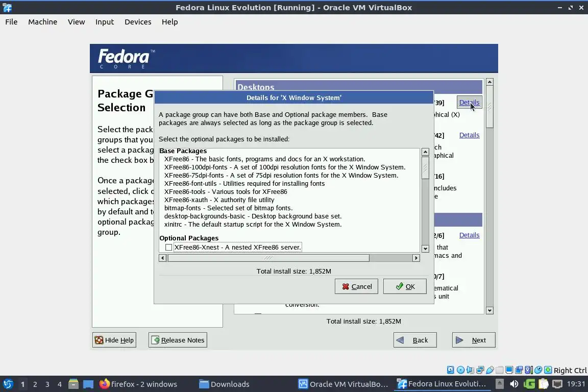The height and width of the screenshot is (392, 588).
Task: Switch to Downloads taskbar entry
Action: point(224,384)
